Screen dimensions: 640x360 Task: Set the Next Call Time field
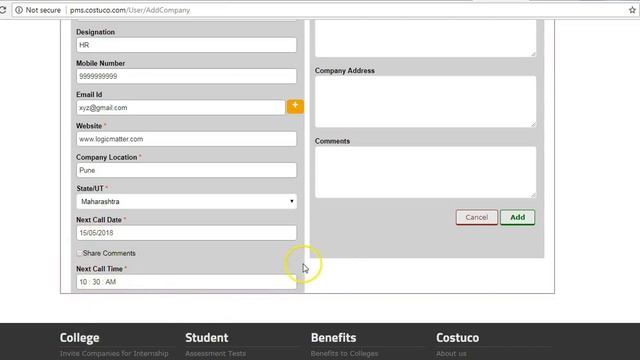click(186, 282)
